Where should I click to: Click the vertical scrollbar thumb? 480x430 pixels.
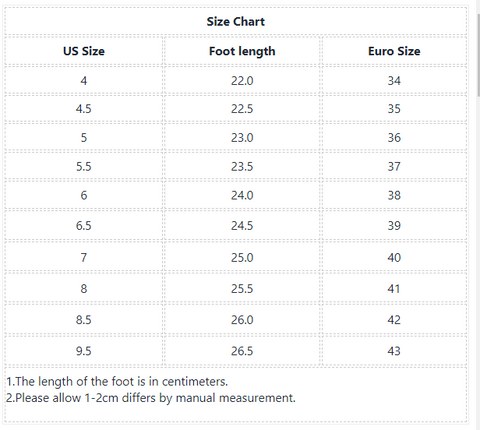(479, 55)
